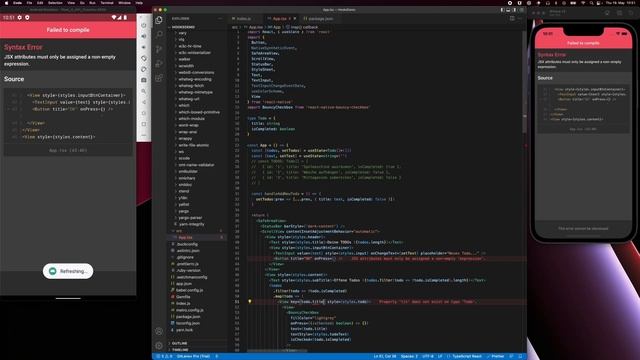Open tsconfig.json in file explorer
640x360 pixels.
[x=188, y=323]
